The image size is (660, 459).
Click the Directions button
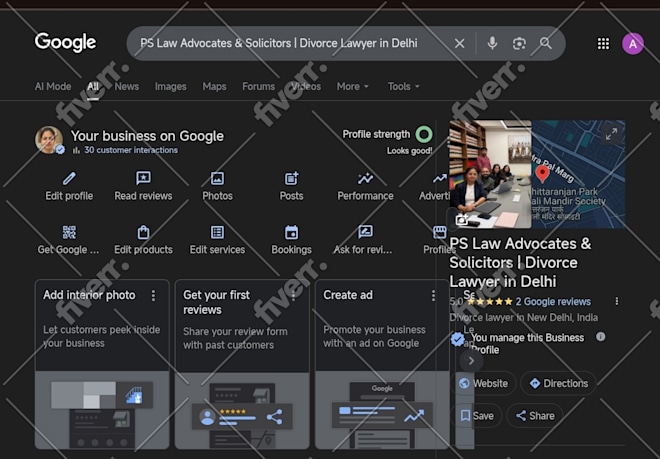559,383
